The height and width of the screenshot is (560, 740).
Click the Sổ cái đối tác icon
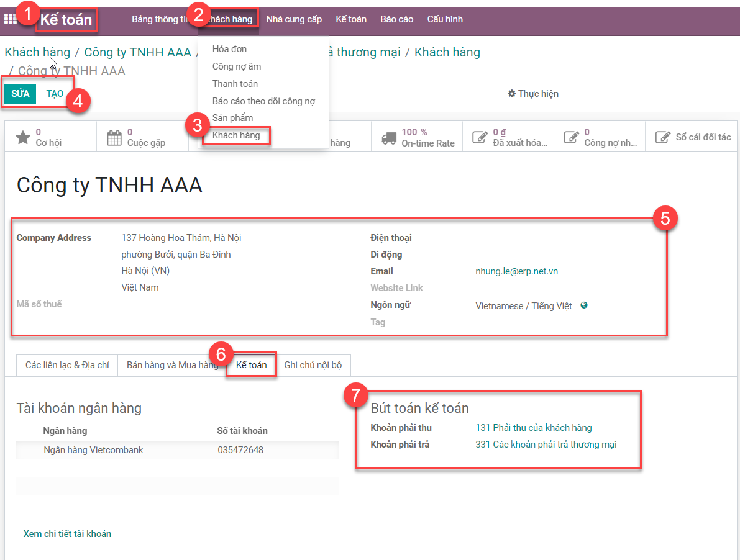pos(663,137)
